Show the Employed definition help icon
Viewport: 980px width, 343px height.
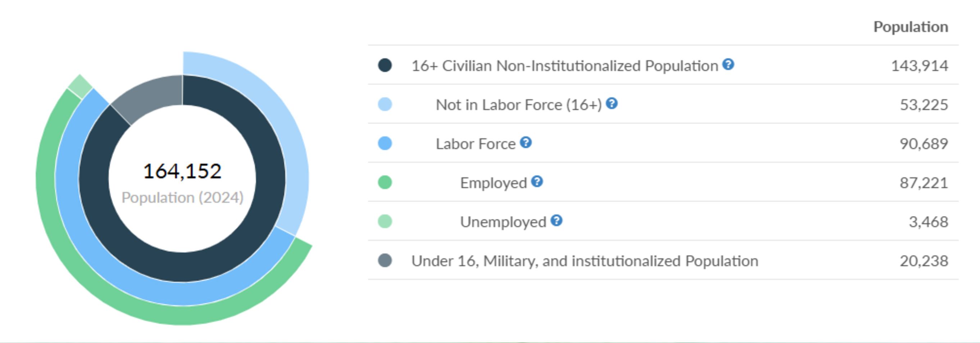click(537, 182)
